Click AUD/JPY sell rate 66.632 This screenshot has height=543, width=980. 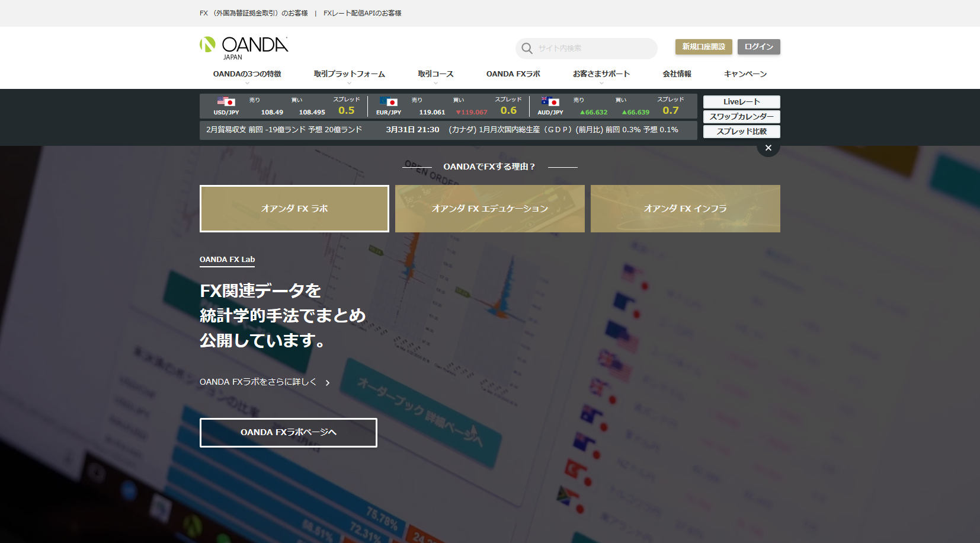click(594, 113)
